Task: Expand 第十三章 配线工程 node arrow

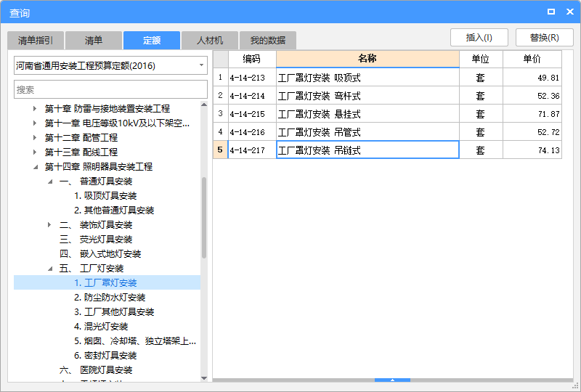Action: point(34,152)
